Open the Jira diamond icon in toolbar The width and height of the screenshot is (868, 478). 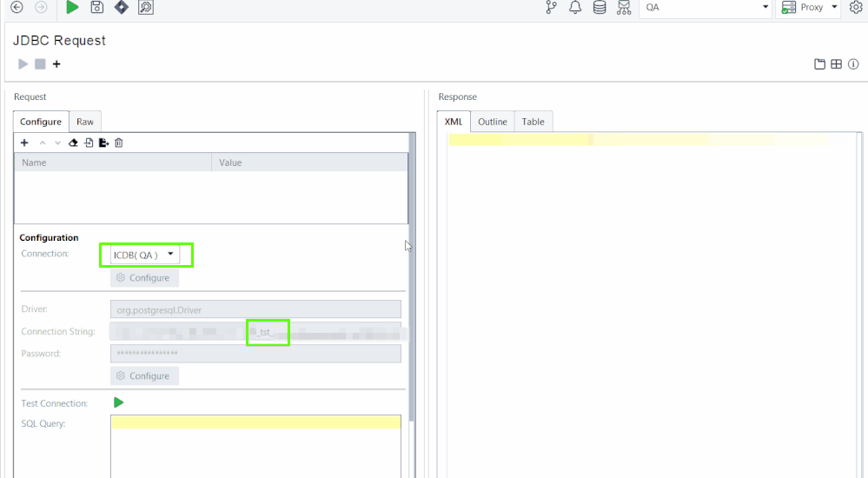coord(122,7)
